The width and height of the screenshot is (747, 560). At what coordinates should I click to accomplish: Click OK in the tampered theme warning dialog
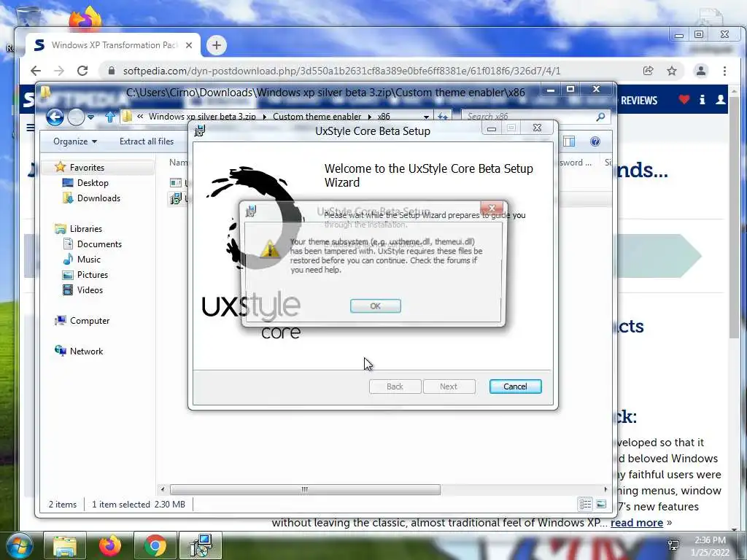point(376,306)
